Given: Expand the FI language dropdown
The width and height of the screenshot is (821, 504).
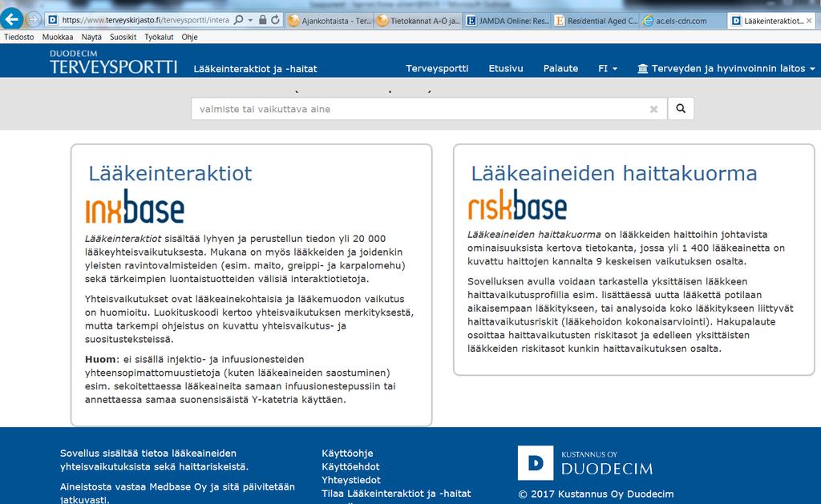Looking at the screenshot, I should (x=608, y=69).
